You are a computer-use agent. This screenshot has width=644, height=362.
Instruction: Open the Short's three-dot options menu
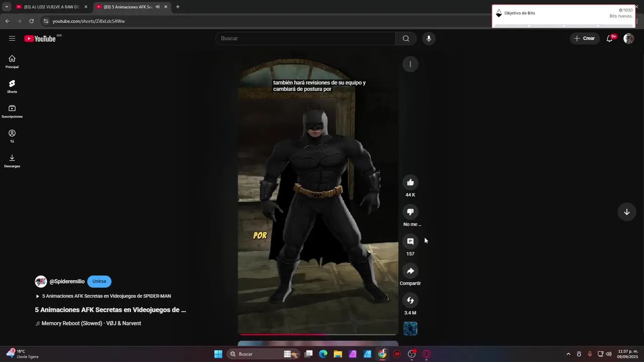tap(410, 64)
